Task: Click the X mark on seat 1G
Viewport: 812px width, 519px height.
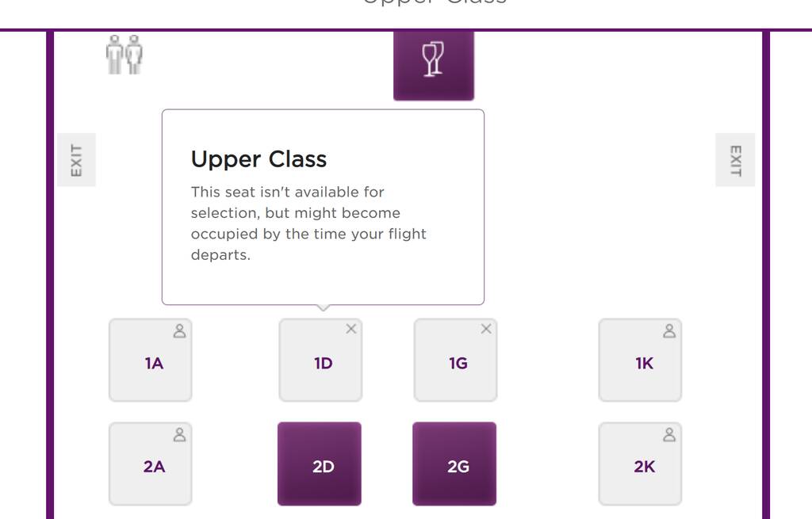Action: click(486, 329)
